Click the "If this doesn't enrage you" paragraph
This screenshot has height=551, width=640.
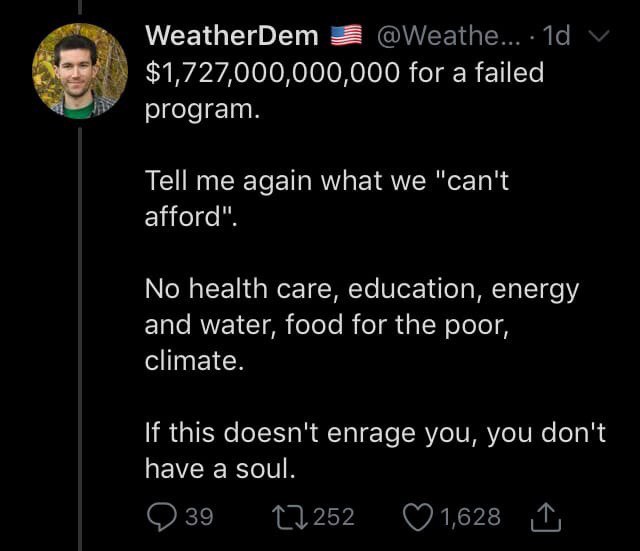click(x=375, y=450)
